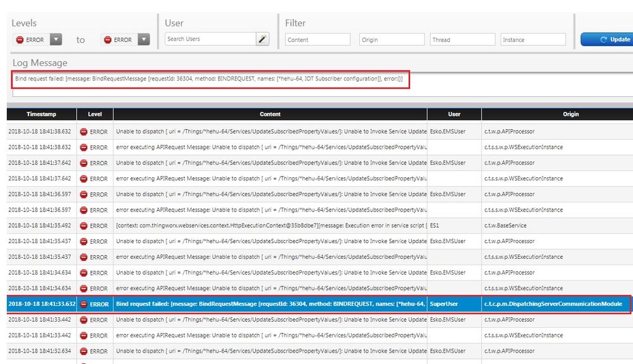Select the highlighted Bind request failed row content

click(270, 304)
